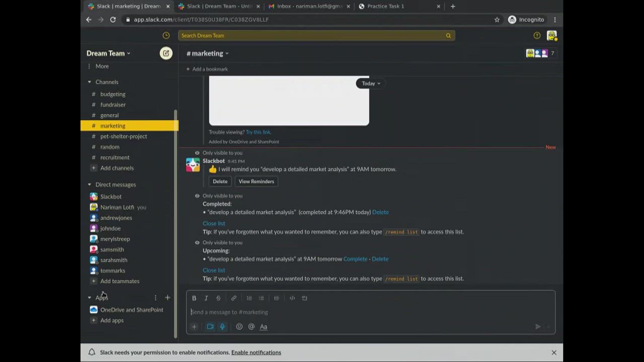
Task: Click the Search Dream Team field
Action: (316, 36)
